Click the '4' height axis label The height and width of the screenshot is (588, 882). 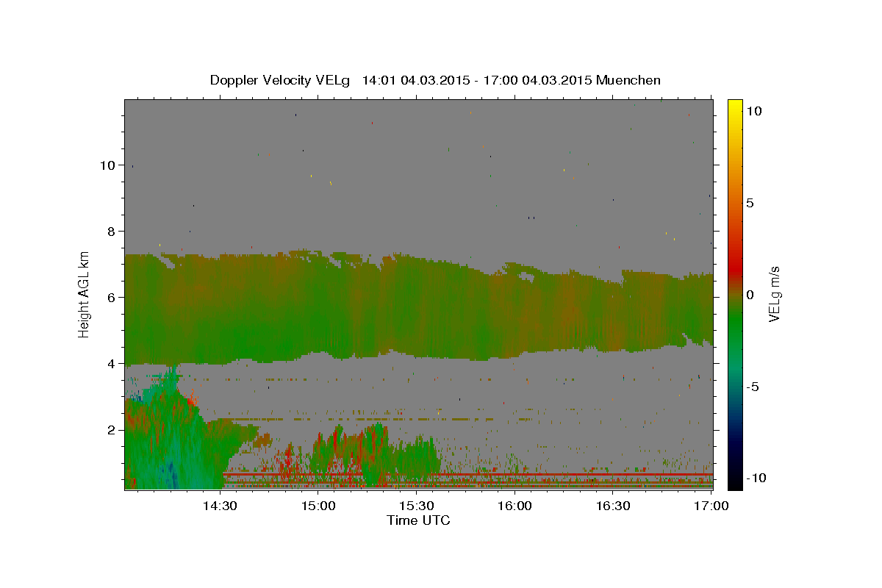(x=110, y=364)
